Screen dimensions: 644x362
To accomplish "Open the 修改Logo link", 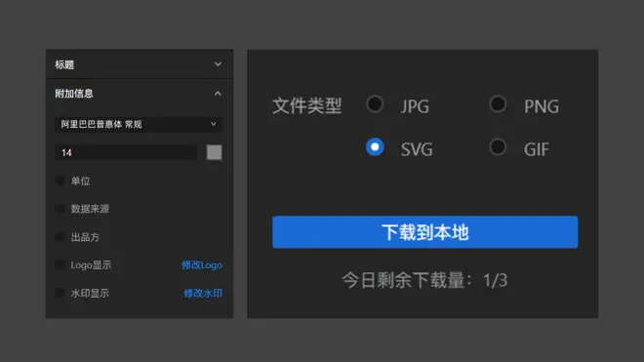I will [202, 265].
